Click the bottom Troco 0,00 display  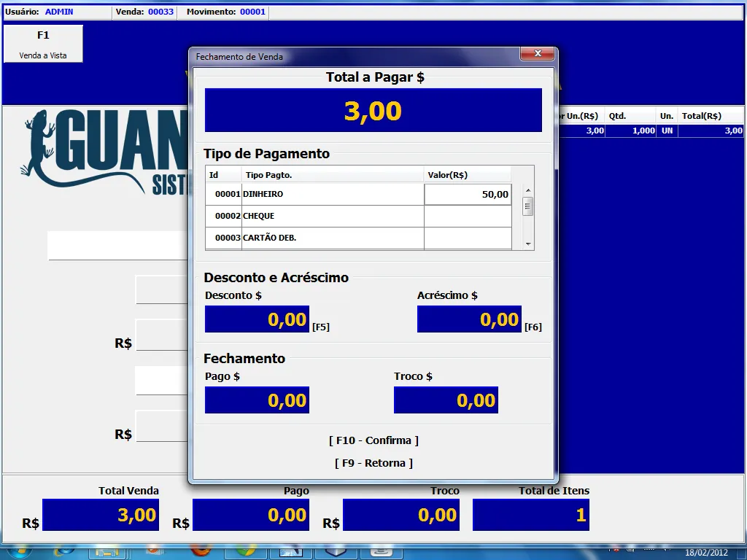(x=401, y=515)
